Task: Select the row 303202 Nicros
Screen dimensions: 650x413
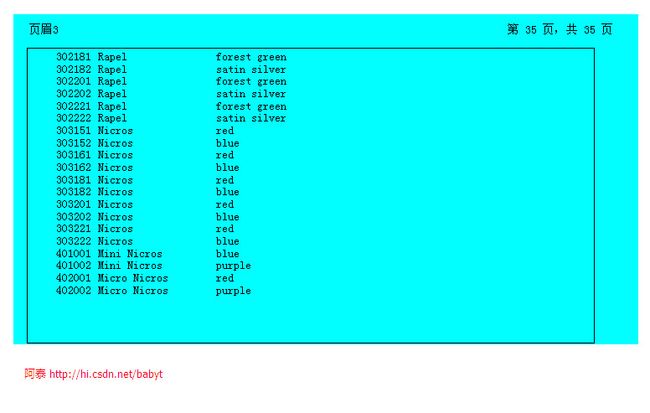Action: point(148,217)
